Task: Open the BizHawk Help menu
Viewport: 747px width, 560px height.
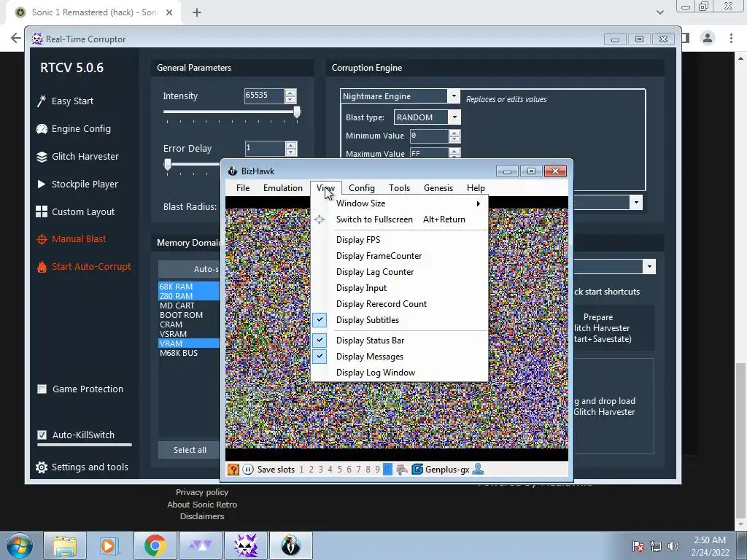Action: click(476, 188)
